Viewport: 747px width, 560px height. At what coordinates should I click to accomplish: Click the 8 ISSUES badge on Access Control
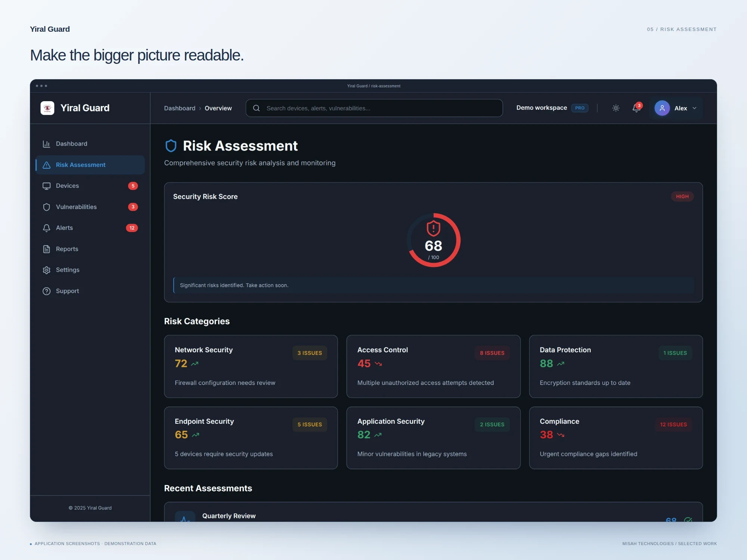click(x=492, y=353)
